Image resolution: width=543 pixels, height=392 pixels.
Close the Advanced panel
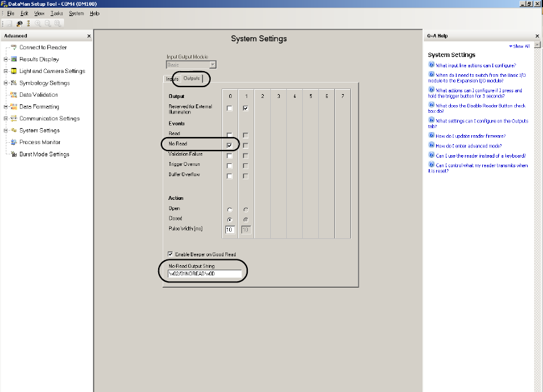[89, 36]
